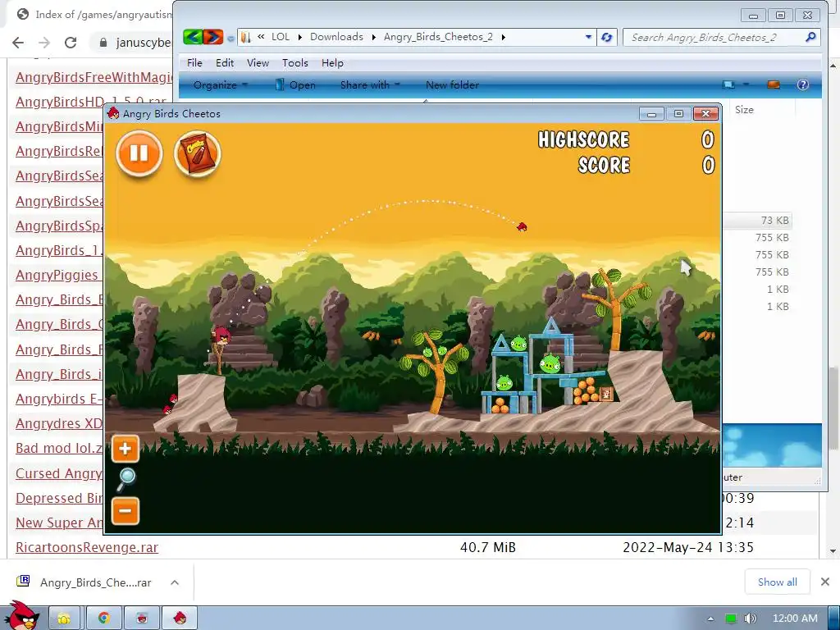Open the Explorer help icon
Screen dimensions: 840x630
click(802, 84)
